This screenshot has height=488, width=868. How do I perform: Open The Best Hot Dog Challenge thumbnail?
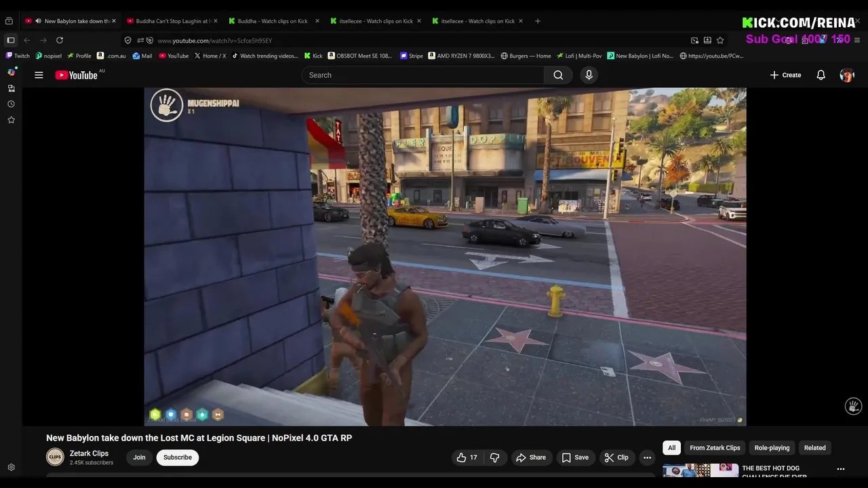[701, 470]
